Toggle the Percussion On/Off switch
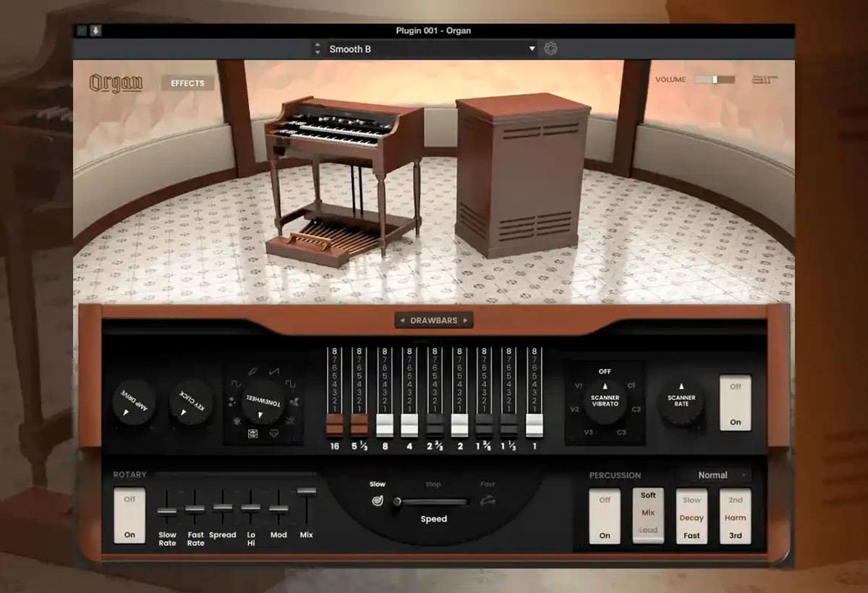Image resolution: width=868 pixels, height=593 pixels. (605, 516)
